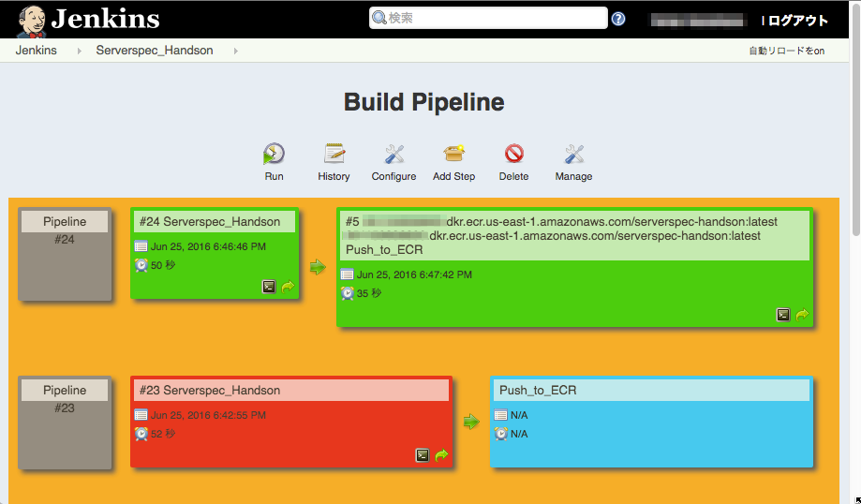Click the Delete prohibition icon

coord(514,154)
